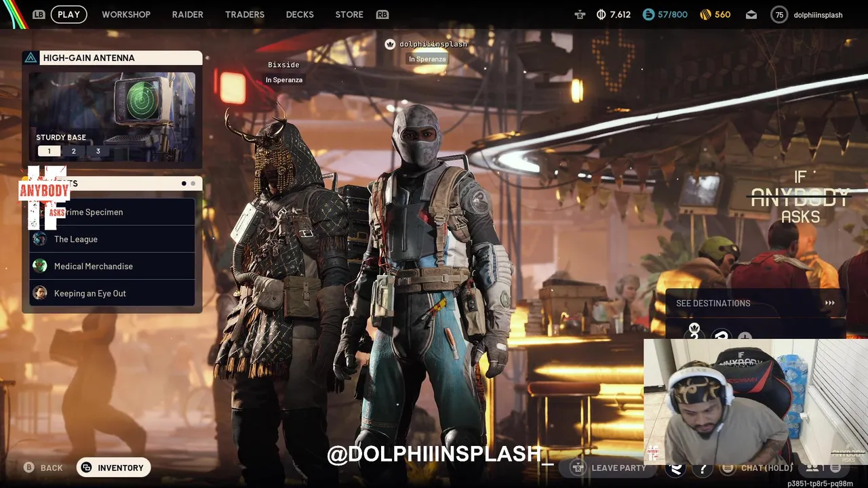The height and width of the screenshot is (488, 868).
Task: Add a party member with plus icon
Action: click(x=745, y=336)
